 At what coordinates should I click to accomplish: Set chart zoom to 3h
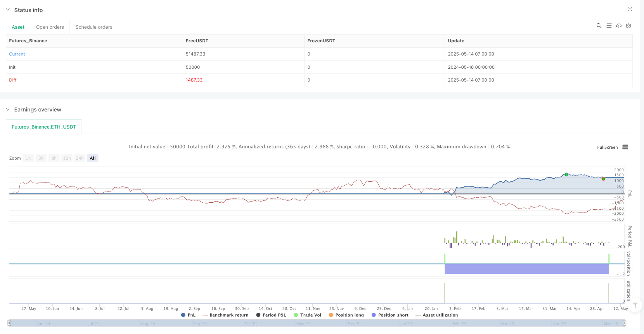(x=41, y=158)
